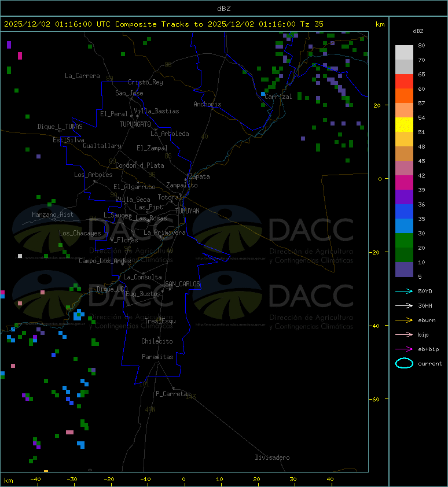Screen dimensions: 448x487
Task: Click the light-blue radar echo beside Carrizal
Action: click(263, 94)
